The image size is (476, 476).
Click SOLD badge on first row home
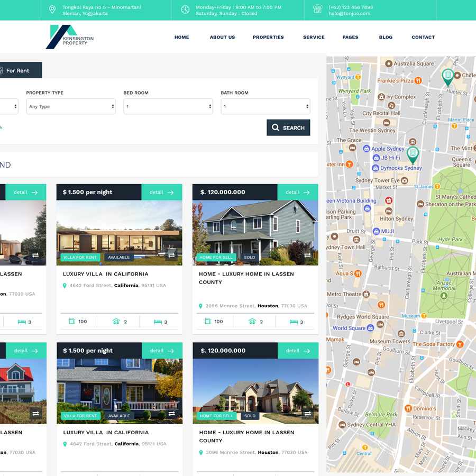pyautogui.click(x=250, y=257)
